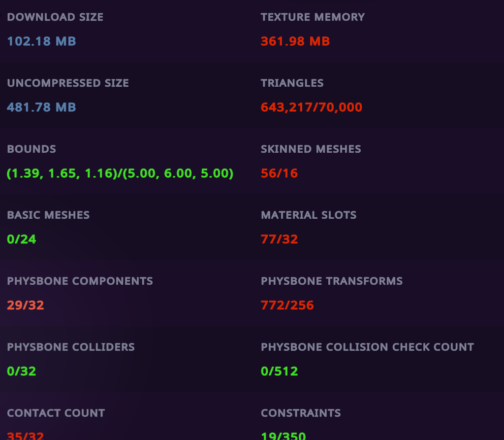Click the 35/32 contact count value
The width and height of the screenshot is (504, 440).
tap(26, 436)
